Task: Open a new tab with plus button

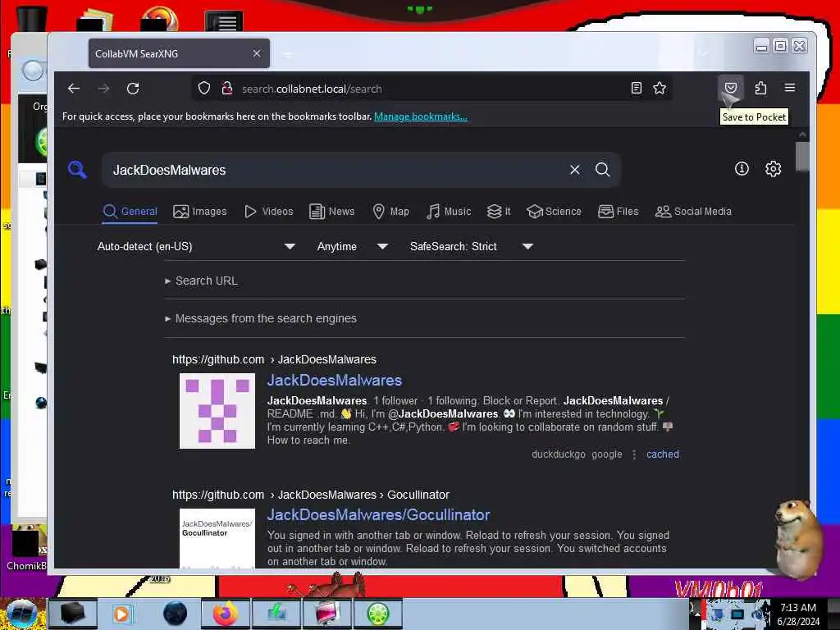Action: click(288, 53)
